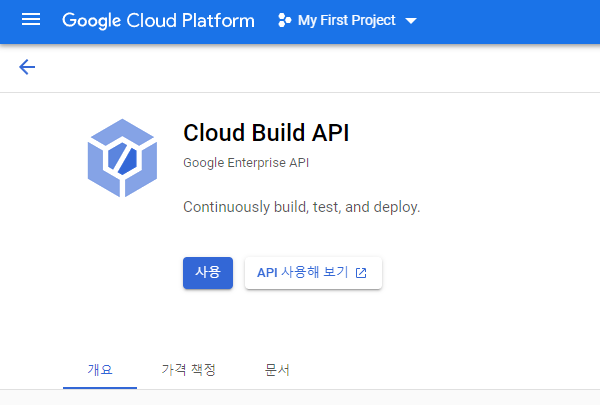Go back using the left arrow

[27, 67]
